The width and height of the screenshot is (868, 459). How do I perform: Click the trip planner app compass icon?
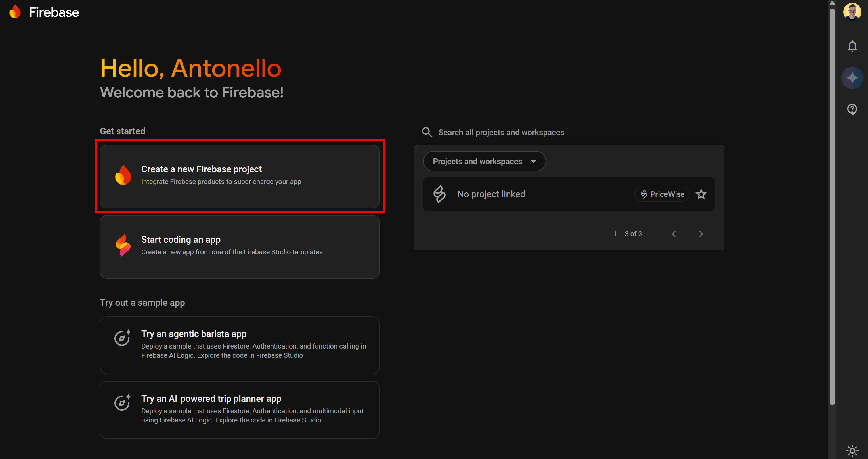coord(123,403)
